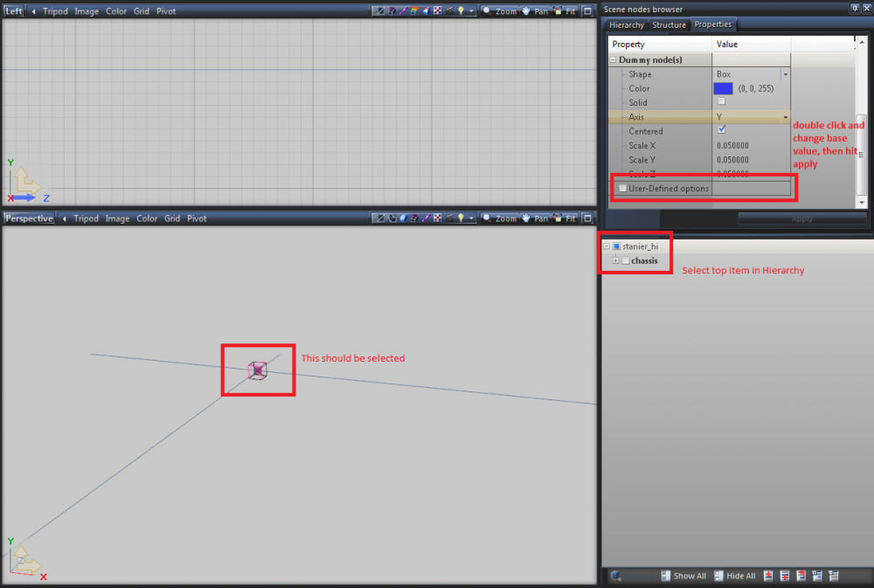The height and width of the screenshot is (588, 874).
Task: Activate Pan tool in Perspective viewport
Action: point(535,218)
